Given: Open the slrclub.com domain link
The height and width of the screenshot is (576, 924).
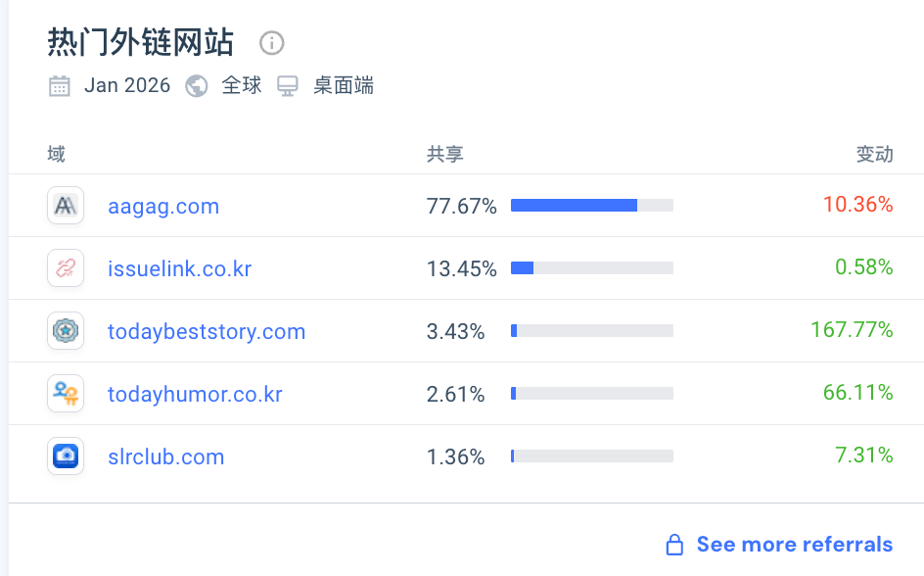Looking at the screenshot, I should (x=165, y=457).
